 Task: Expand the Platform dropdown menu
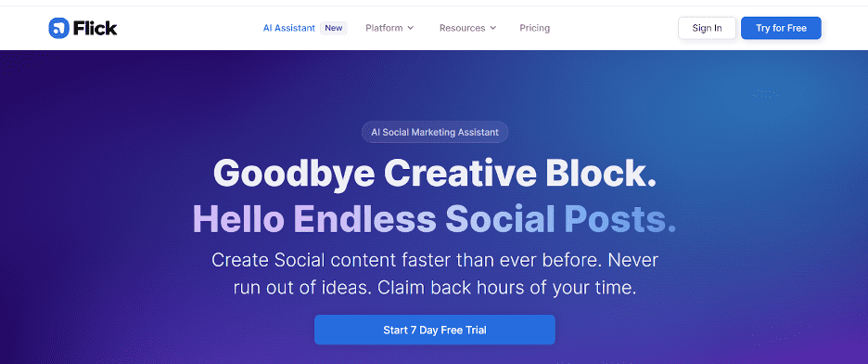389,28
